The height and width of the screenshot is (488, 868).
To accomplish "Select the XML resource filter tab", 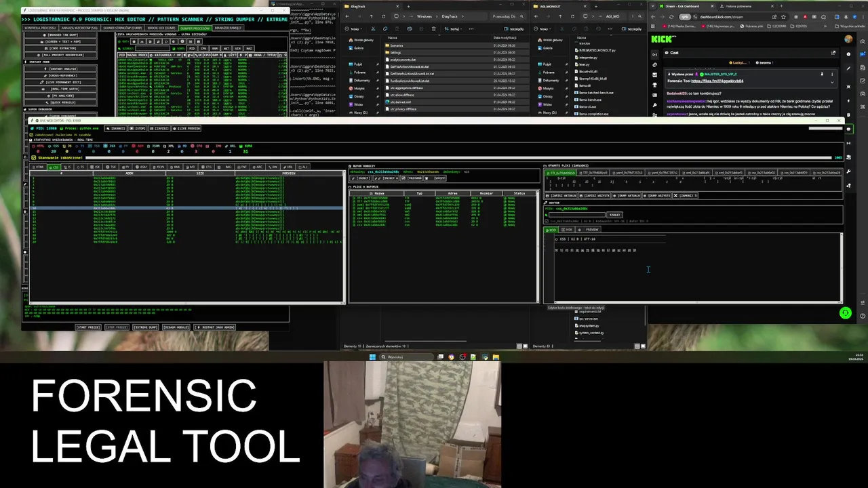I will coord(174,167).
